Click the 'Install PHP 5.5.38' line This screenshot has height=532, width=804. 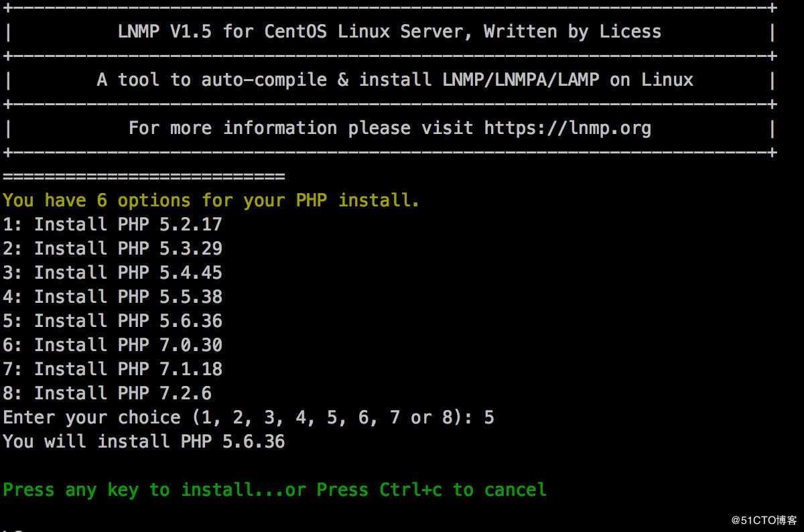tap(113, 297)
